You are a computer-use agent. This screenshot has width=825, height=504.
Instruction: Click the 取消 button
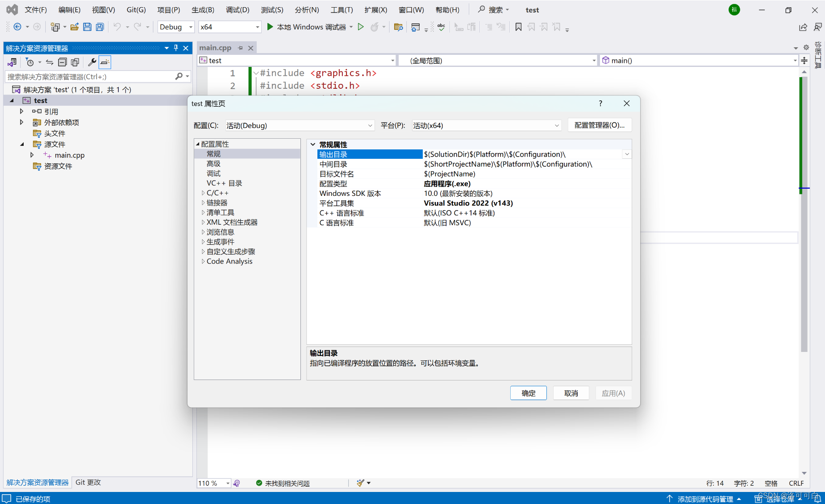[571, 393]
